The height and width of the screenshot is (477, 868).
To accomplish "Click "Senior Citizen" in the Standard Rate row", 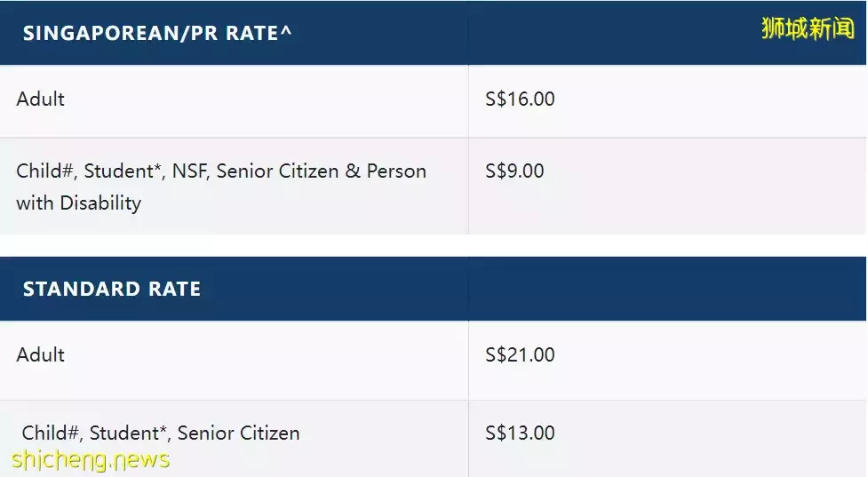I will point(238,433).
